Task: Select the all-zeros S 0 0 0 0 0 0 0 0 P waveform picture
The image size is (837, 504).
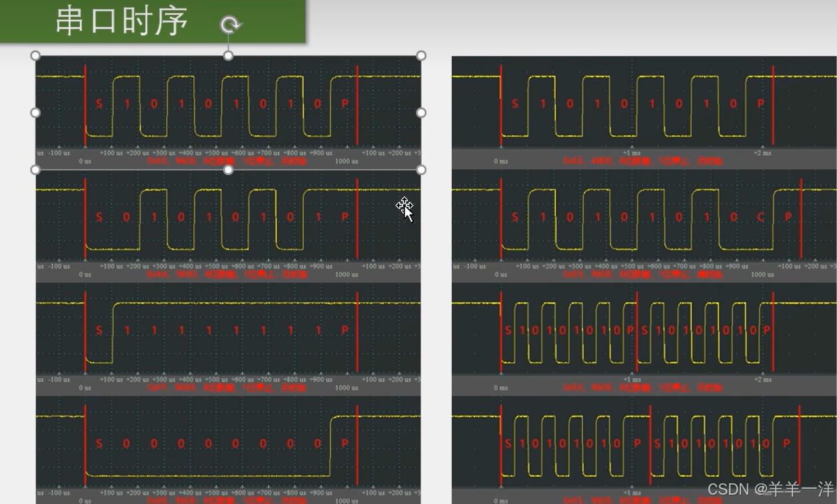Action: click(x=228, y=451)
